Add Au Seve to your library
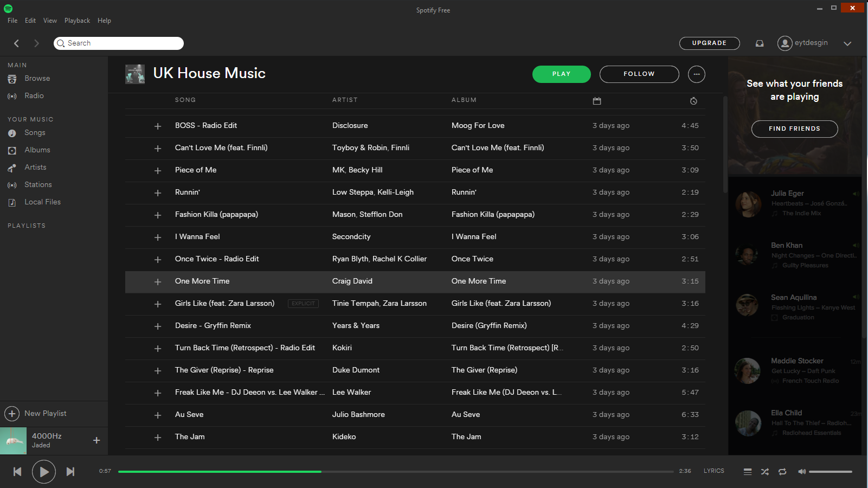 tap(158, 415)
